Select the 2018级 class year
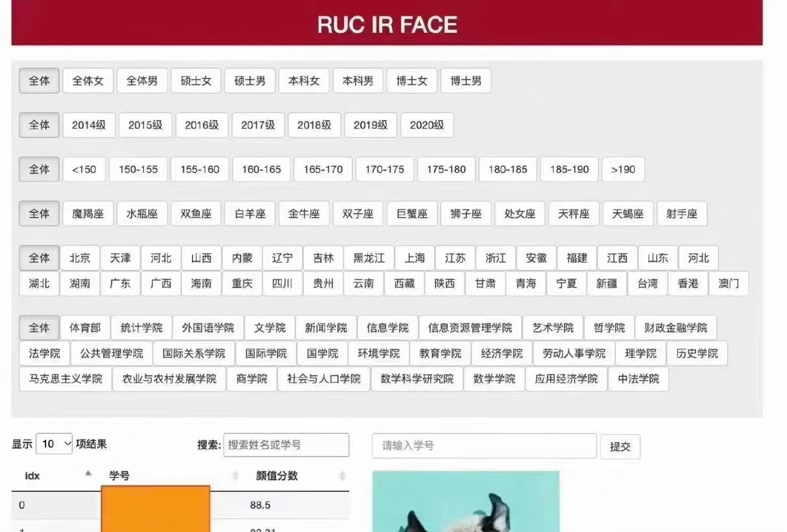Image resolution: width=787 pixels, height=532 pixels. 315,125
